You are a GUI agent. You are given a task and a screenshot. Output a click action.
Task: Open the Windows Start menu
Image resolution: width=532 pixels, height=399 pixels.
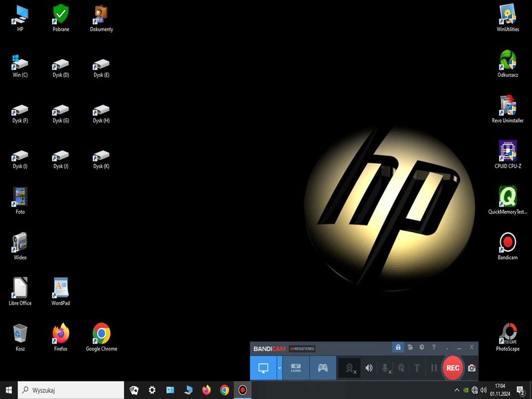[9, 390]
